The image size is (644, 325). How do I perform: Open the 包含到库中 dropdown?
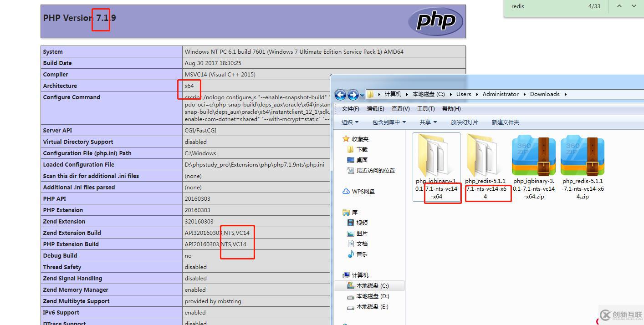[x=389, y=122]
